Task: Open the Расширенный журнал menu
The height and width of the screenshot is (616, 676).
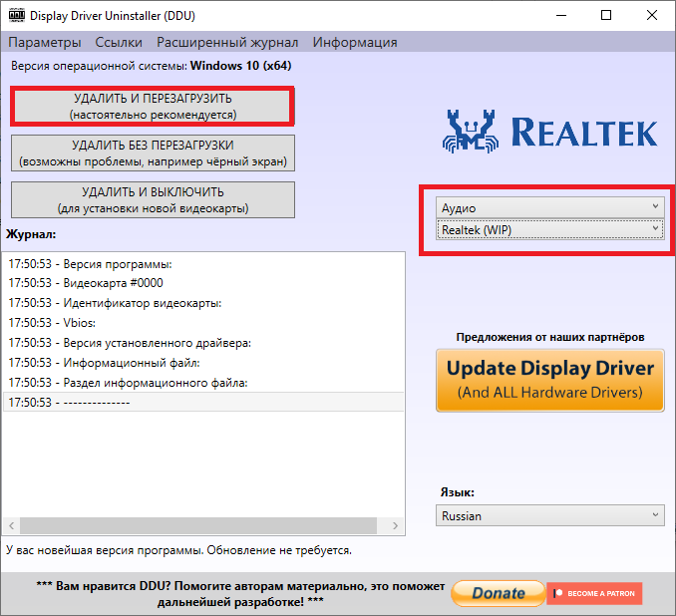Action: tap(227, 42)
